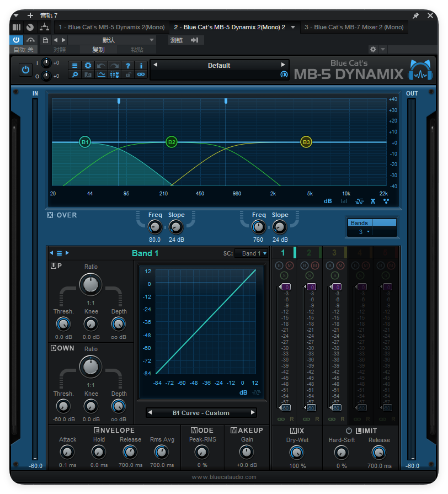The height and width of the screenshot is (494, 448).
Task: Expand the plugin tab dropdown arrow
Action: tap(293, 28)
